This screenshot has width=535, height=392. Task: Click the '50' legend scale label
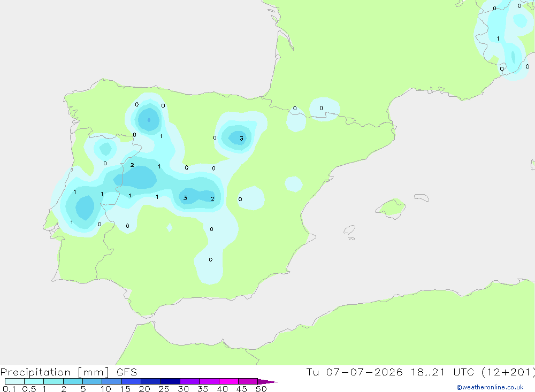[261, 389]
